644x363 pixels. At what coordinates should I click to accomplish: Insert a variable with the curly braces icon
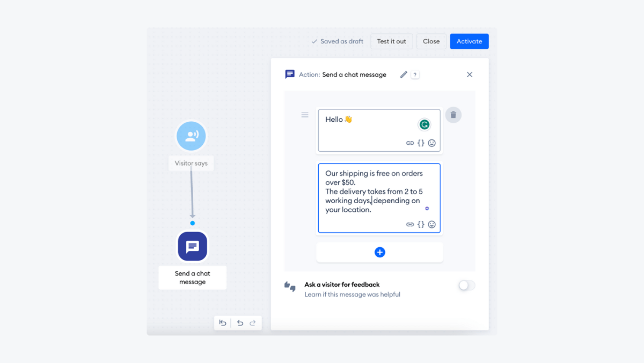coord(421,143)
